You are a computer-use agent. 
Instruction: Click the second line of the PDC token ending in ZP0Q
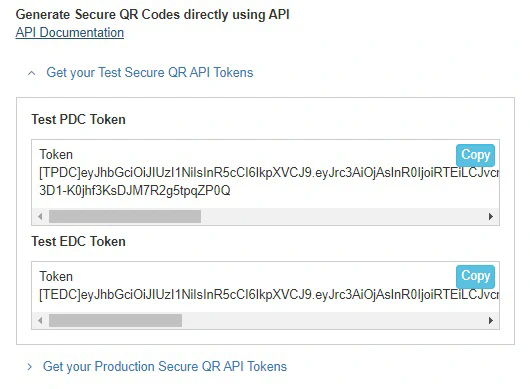(x=135, y=191)
